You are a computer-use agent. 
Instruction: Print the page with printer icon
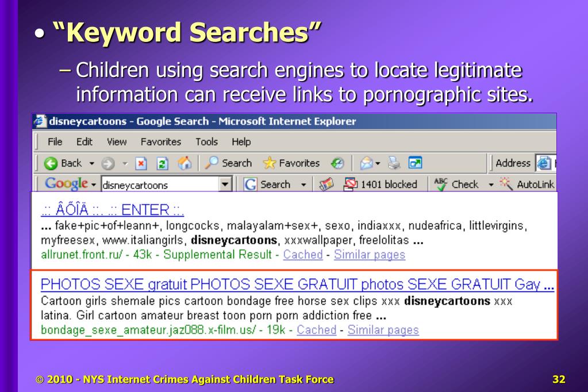click(394, 163)
